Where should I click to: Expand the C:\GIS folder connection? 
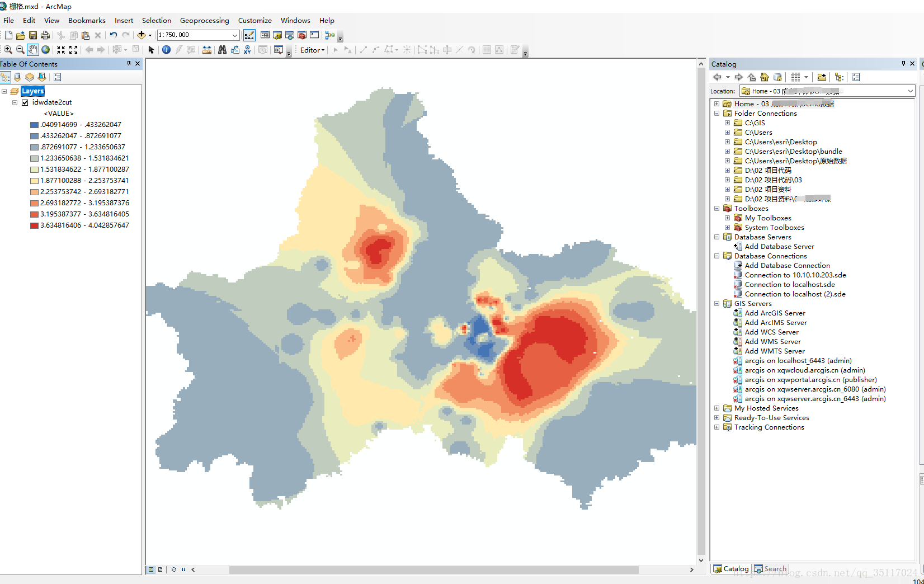[727, 123]
